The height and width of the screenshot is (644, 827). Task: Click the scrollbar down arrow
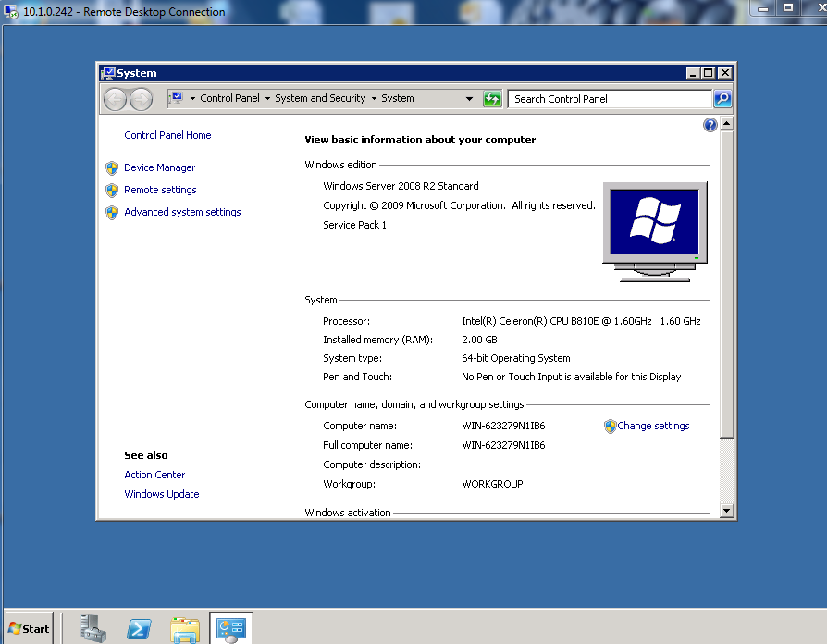tap(727, 510)
